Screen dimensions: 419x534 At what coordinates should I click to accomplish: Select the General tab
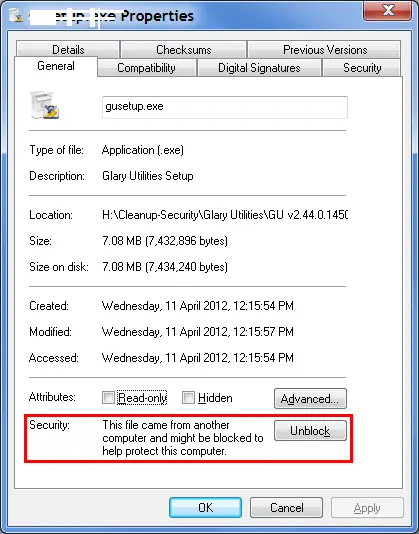click(x=56, y=66)
